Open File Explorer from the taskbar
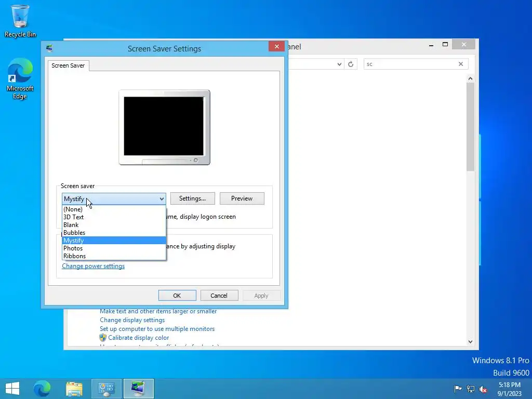Image resolution: width=532 pixels, height=399 pixels. [x=74, y=389]
